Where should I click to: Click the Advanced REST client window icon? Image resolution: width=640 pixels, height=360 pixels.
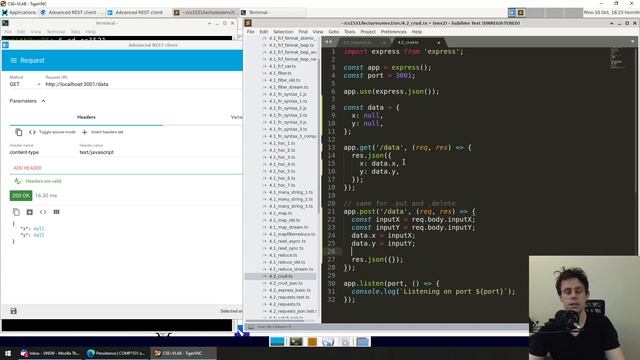point(5,45)
